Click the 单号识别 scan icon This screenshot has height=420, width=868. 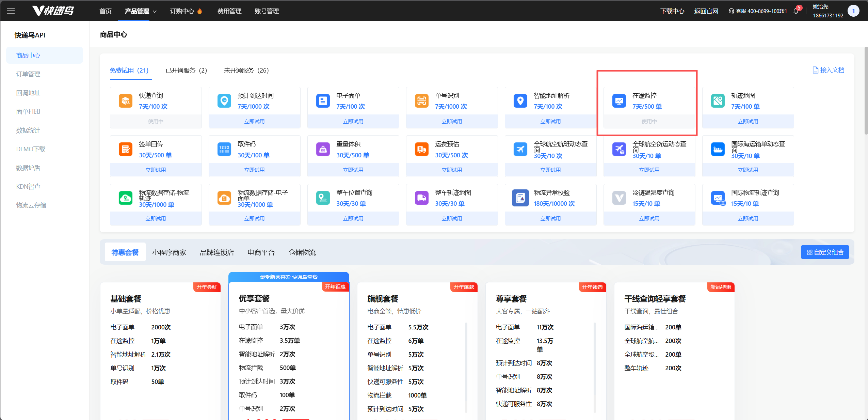tap(422, 101)
